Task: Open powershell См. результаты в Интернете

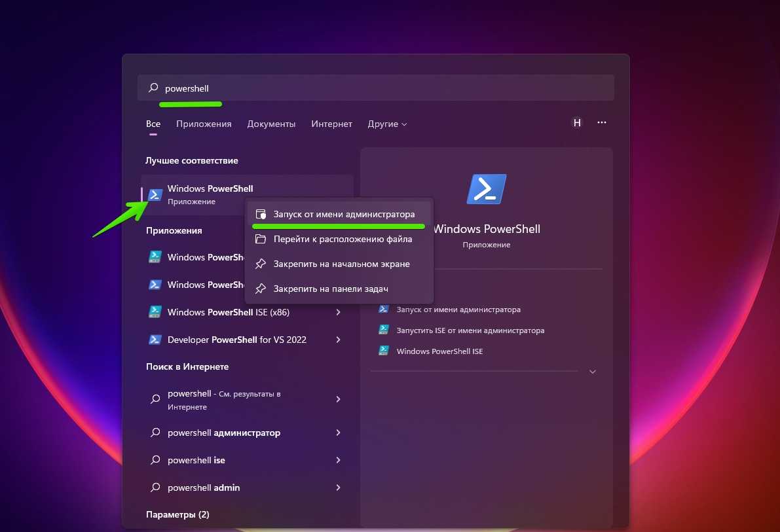Action: point(248,400)
